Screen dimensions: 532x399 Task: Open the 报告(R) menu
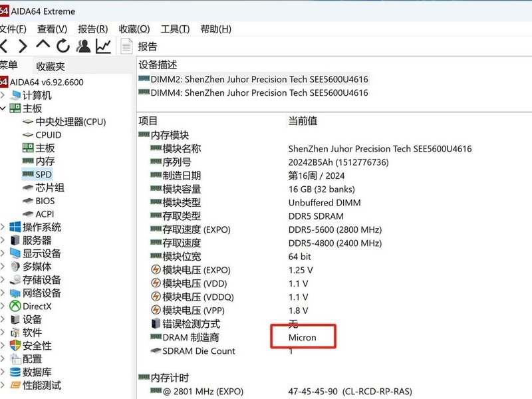[x=93, y=29]
